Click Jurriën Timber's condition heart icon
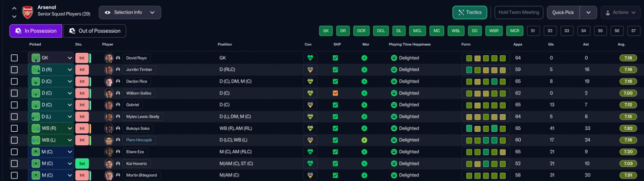 (310, 69)
